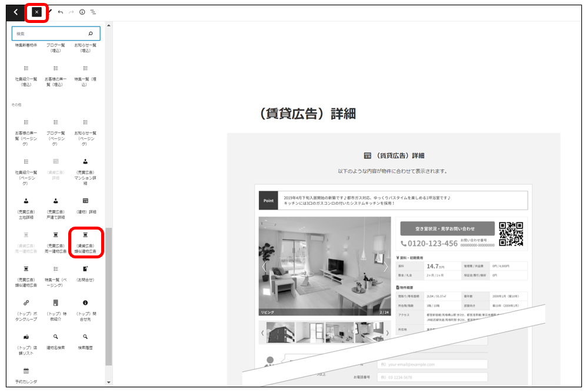Viewport: 586px width, 392px height.
Task: Insert the （トップ）ボタングループ block
Action: click(x=26, y=310)
